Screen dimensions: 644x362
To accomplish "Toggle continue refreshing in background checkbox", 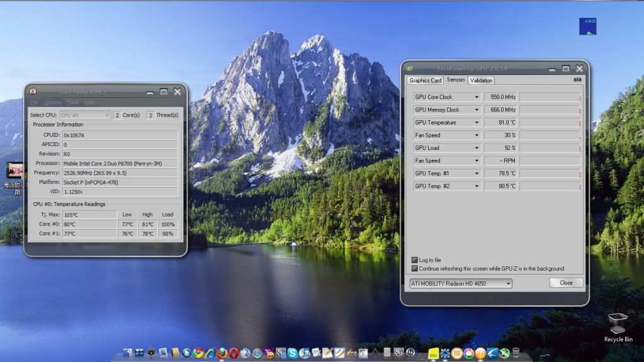I will pos(414,268).
